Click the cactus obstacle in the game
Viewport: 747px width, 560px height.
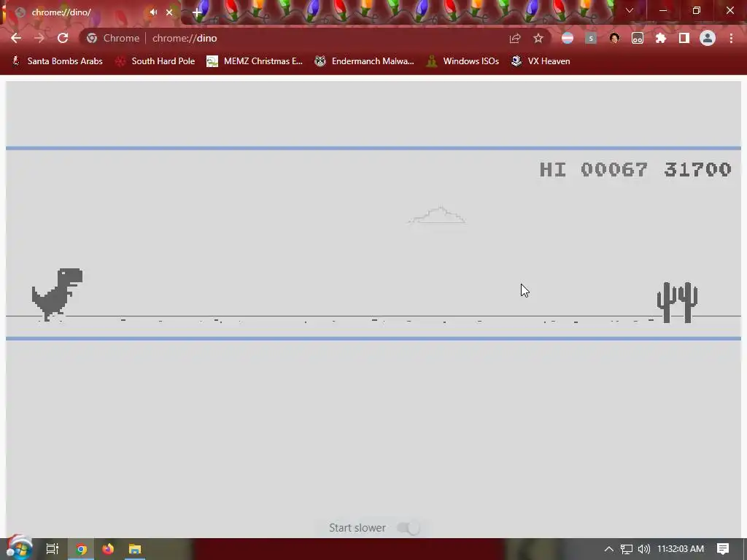677,303
